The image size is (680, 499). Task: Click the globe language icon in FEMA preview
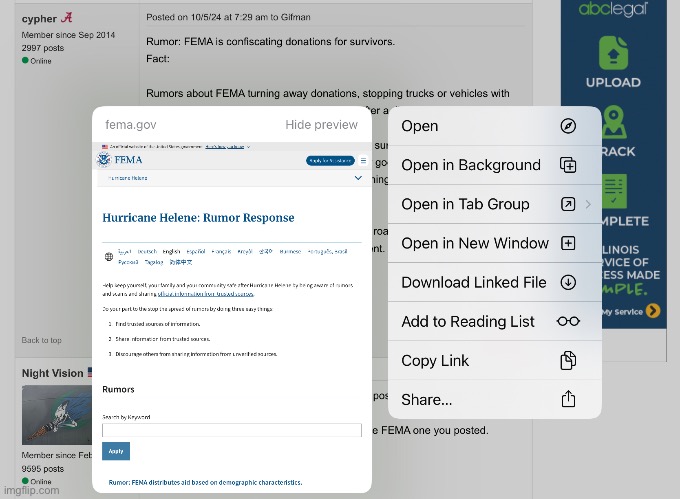(108, 257)
